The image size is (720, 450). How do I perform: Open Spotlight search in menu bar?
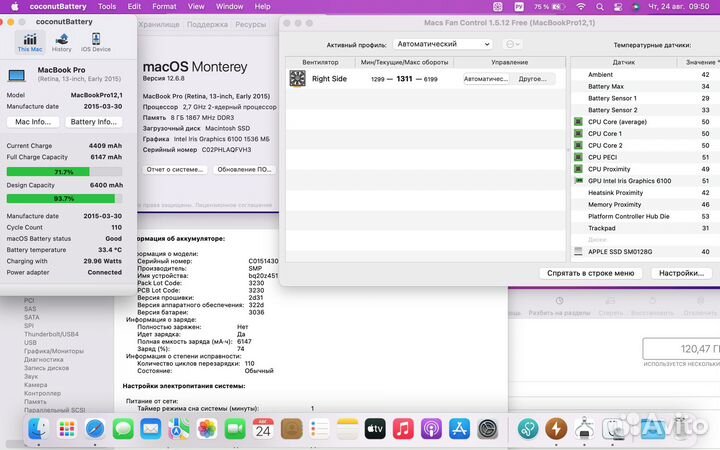coord(600,6)
